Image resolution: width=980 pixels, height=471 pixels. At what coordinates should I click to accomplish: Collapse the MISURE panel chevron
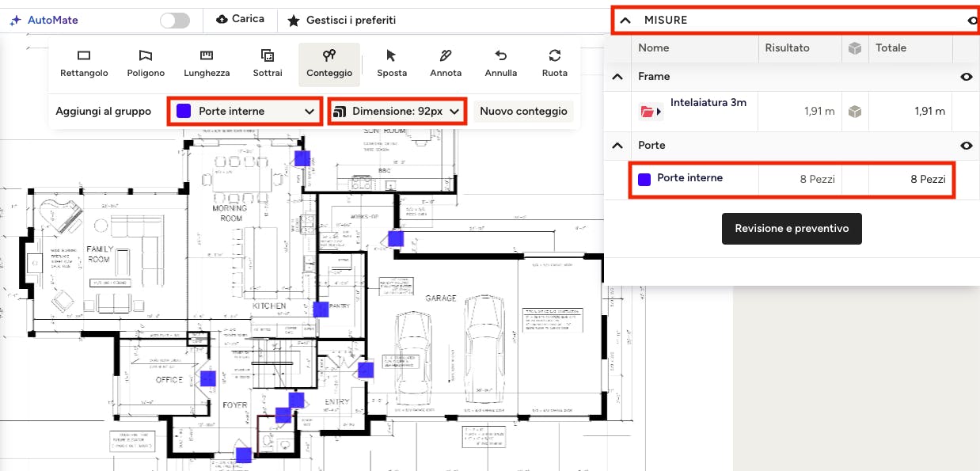point(625,21)
